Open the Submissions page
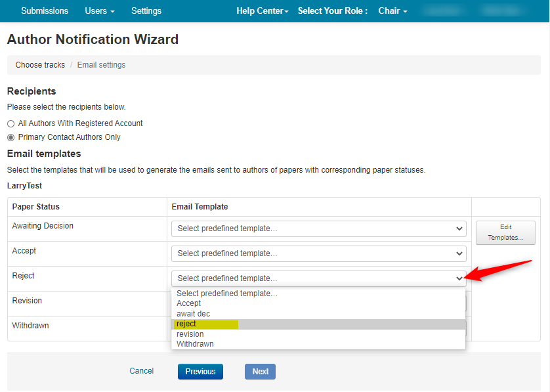550x392 pixels. 45,11
